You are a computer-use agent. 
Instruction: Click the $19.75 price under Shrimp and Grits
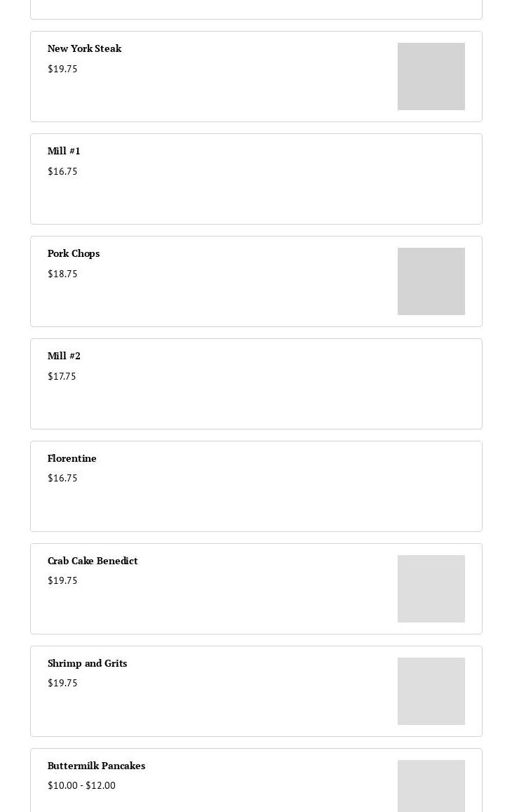point(62,683)
